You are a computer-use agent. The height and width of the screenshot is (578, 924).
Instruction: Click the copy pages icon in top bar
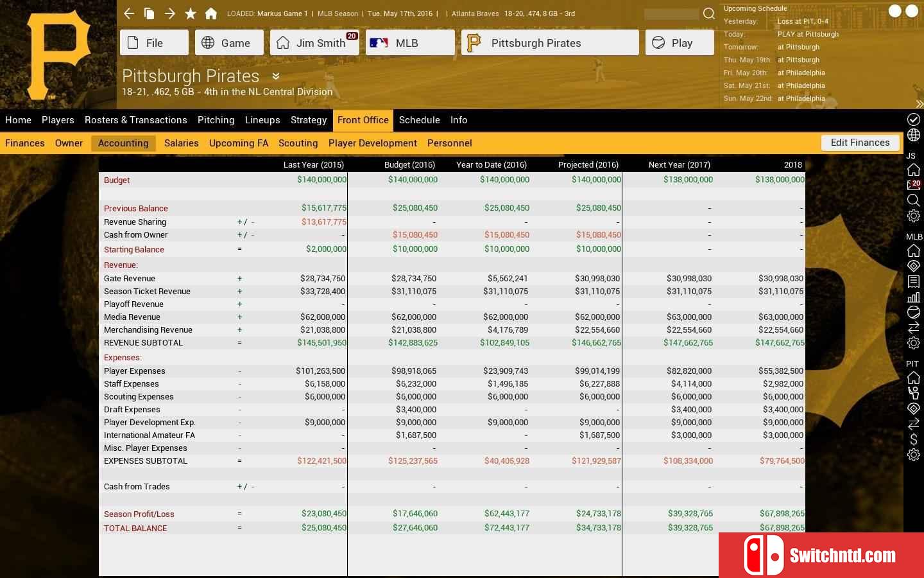point(149,13)
